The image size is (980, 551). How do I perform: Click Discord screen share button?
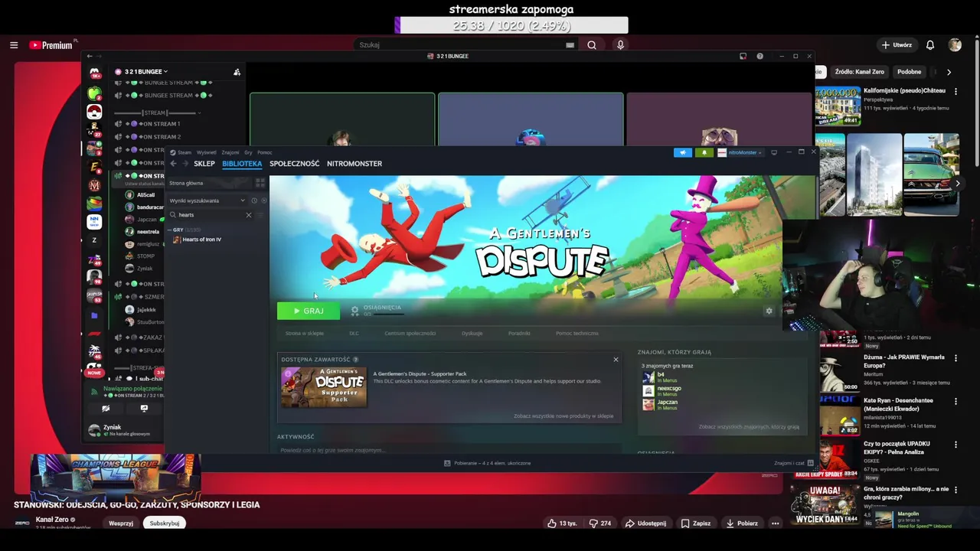point(144,409)
